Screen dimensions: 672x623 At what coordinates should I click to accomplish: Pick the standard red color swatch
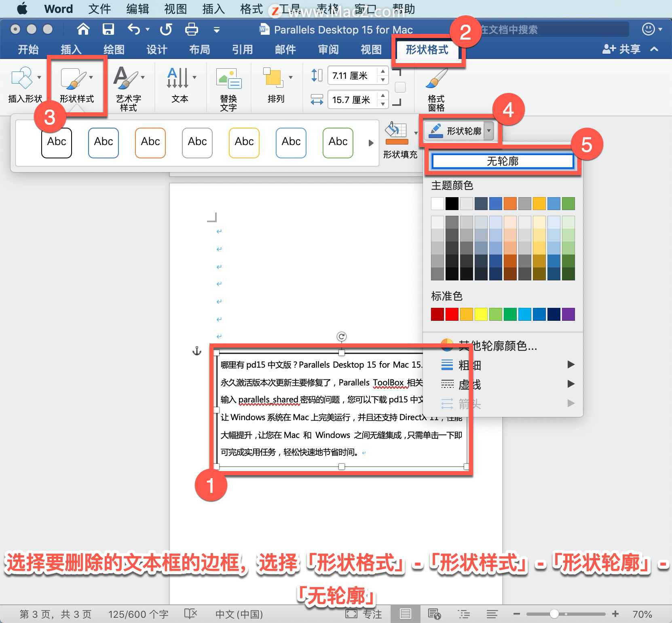[452, 314]
